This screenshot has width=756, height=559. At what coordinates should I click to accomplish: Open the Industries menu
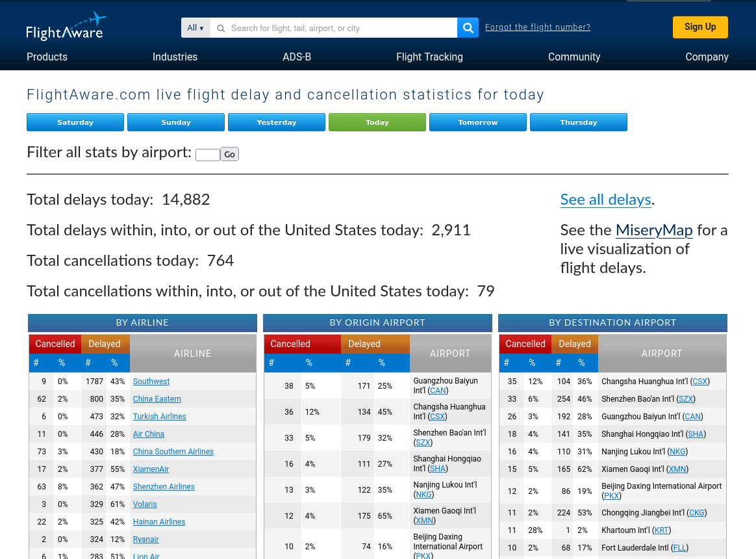(175, 57)
